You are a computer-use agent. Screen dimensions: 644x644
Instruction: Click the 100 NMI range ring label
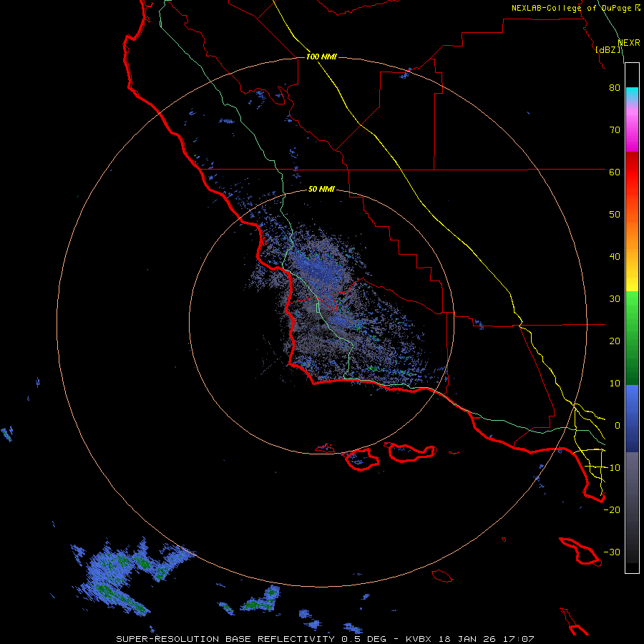(x=321, y=57)
